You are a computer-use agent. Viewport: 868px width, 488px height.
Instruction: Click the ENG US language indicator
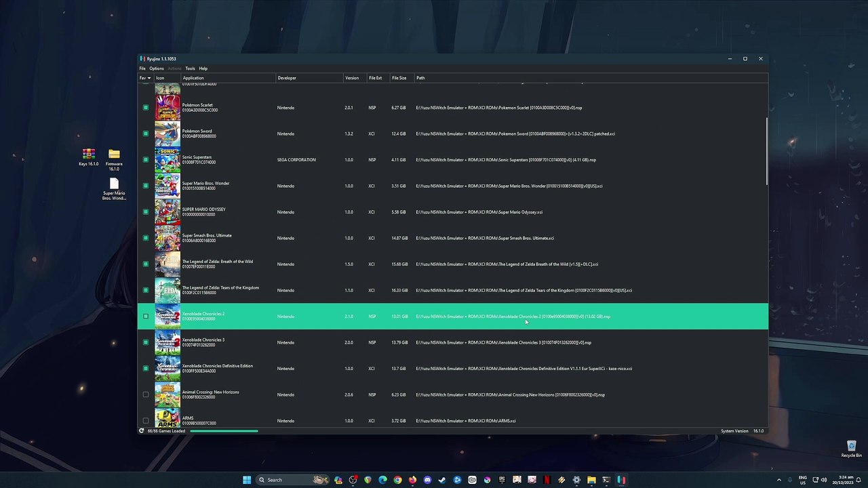pos(803,480)
